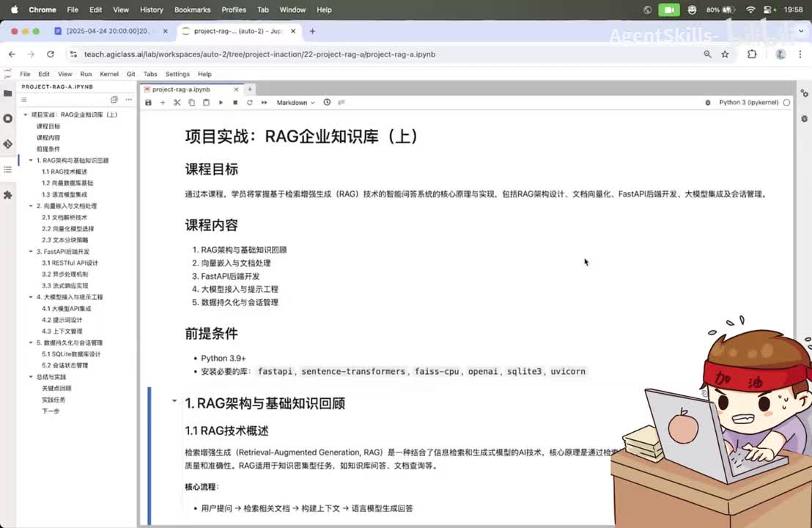Open the JupyterLab Git menu
The image size is (812, 528).
tap(131, 74)
